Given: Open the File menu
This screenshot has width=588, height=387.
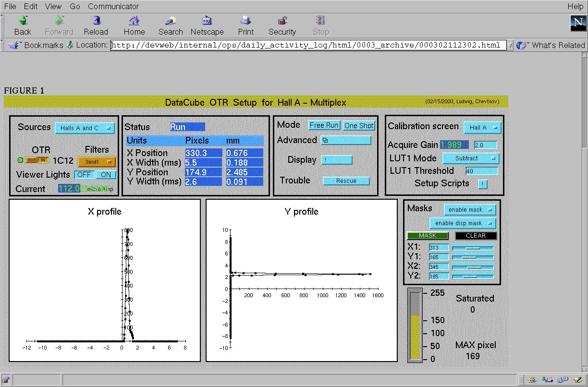Looking at the screenshot, I should point(10,6).
